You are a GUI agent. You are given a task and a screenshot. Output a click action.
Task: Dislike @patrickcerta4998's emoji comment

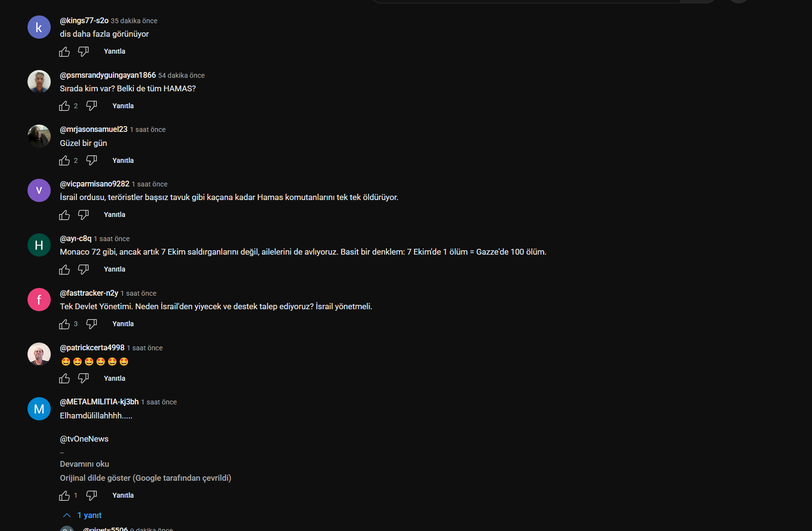84,378
